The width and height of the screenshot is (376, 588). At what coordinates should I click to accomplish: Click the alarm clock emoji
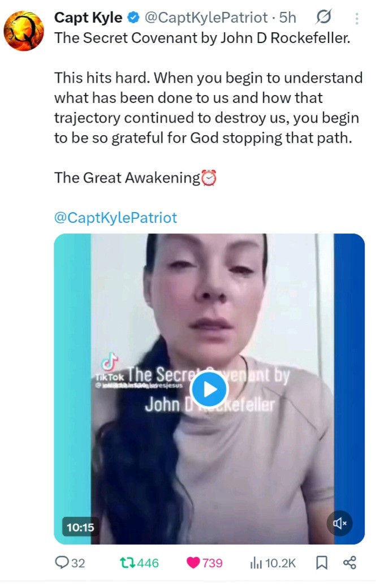209,178
